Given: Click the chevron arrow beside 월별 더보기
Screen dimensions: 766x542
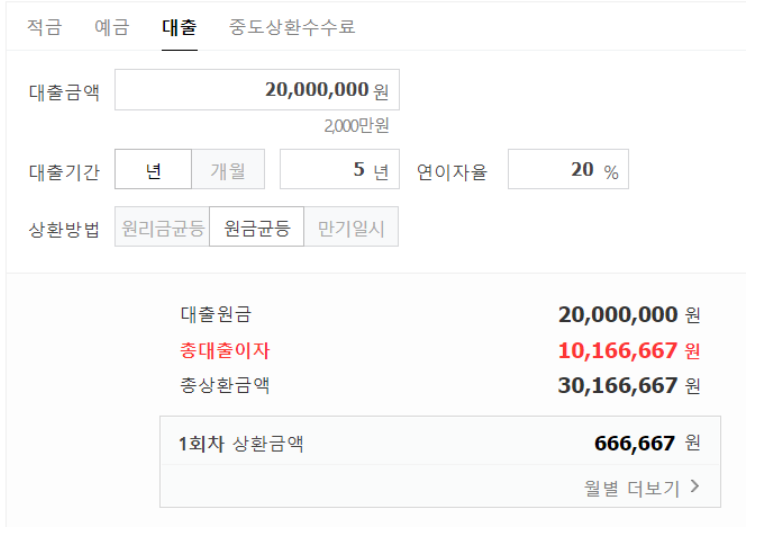Looking at the screenshot, I should [695, 486].
